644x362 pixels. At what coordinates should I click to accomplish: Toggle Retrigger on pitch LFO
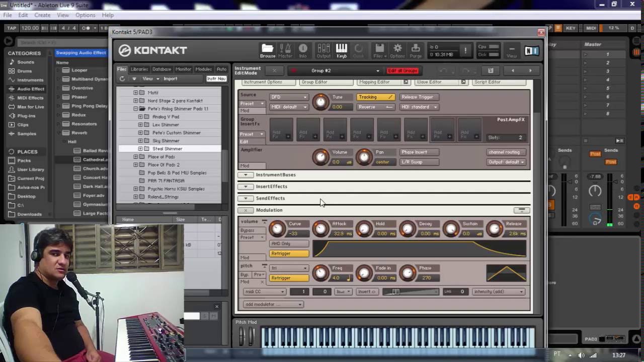pos(289,278)
